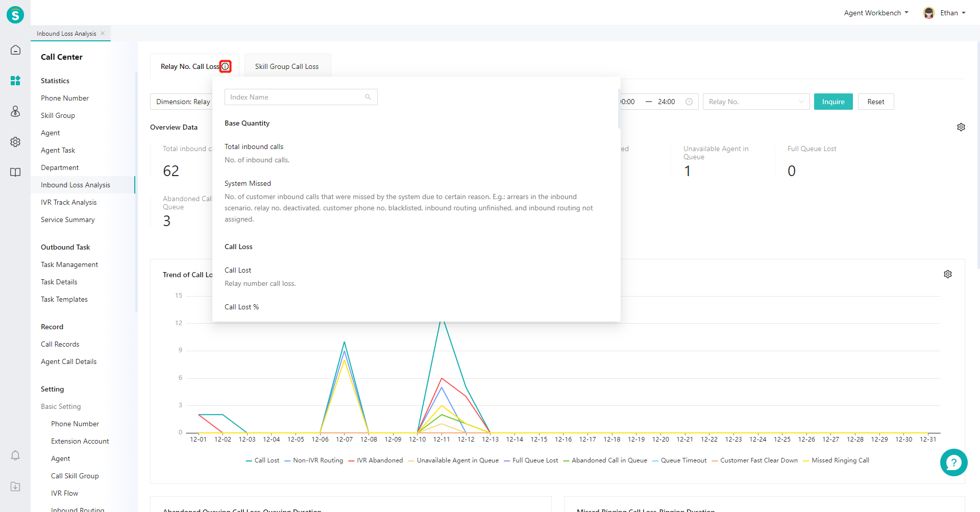Click Ethan's avatar picture
This screenshot has width=980, height=512.
click(929, 13)
